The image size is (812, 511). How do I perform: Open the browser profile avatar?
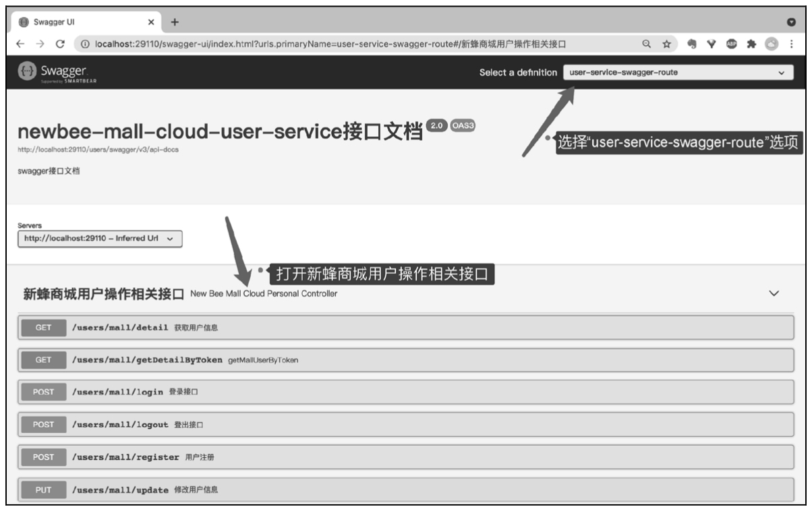[772, 44]
